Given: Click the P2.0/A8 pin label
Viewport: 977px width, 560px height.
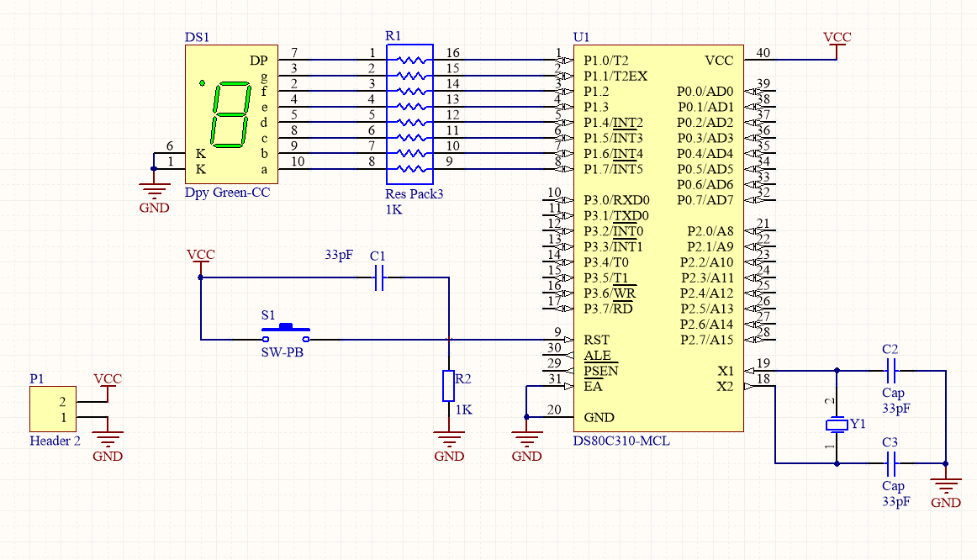Looking at the screenshot, I should point(710,231).
